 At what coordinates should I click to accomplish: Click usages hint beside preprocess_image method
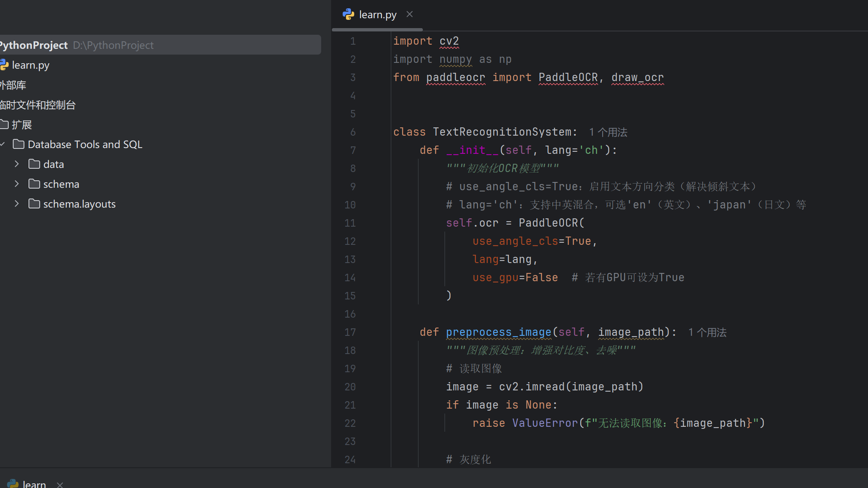click(x=707, y=333)
